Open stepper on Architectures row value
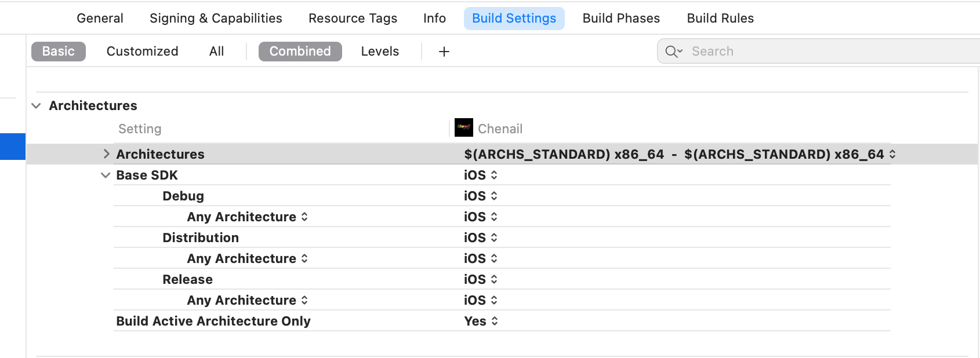Viewport: 980px width, 358px height. (892, 154)
